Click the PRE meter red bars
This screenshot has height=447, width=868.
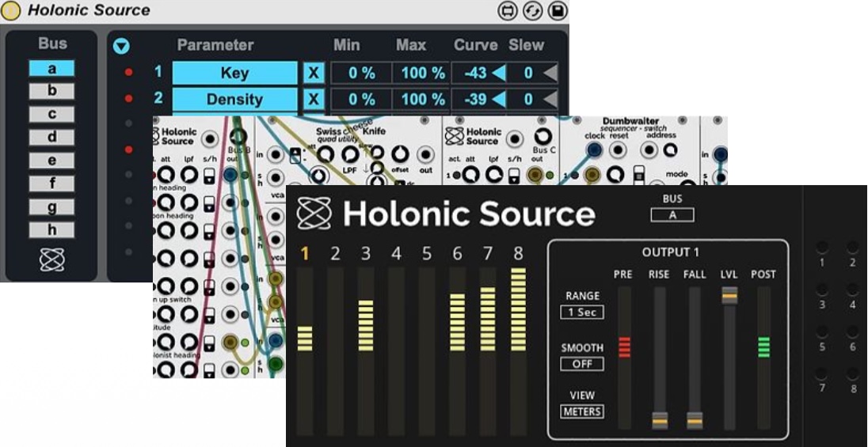pyautogui.click(x=624, y=347)
